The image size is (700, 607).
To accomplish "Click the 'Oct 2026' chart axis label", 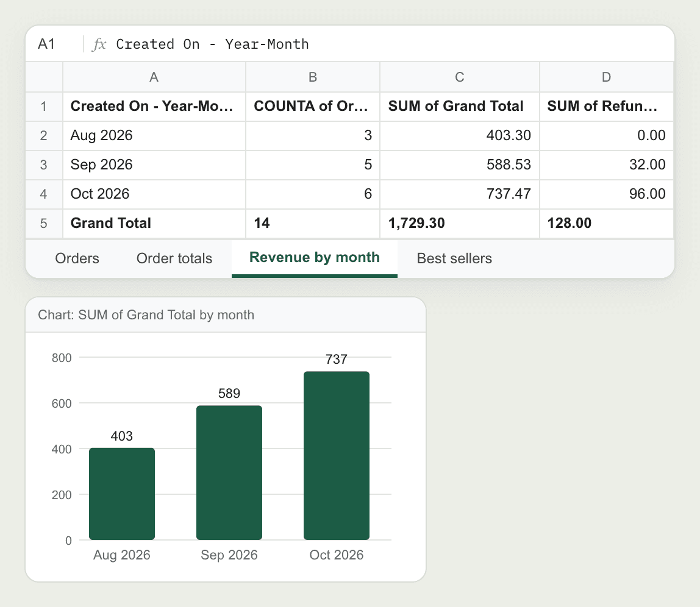I will click(x=337, y=555).
